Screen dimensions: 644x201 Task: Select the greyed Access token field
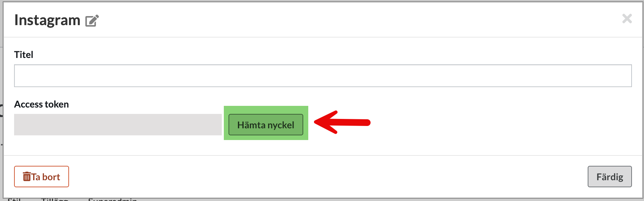point(118,125)
